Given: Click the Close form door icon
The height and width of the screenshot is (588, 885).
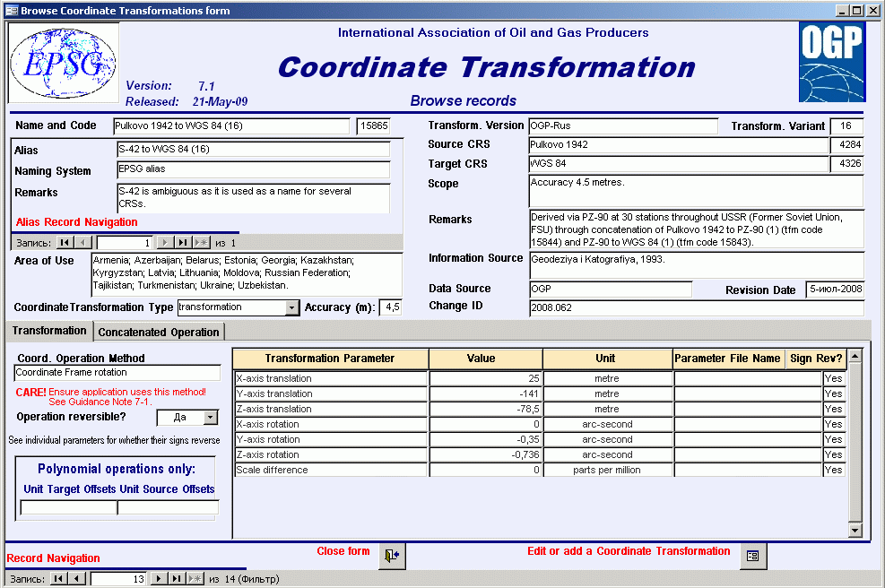Looking at the screenshot, I should point(392,556).
